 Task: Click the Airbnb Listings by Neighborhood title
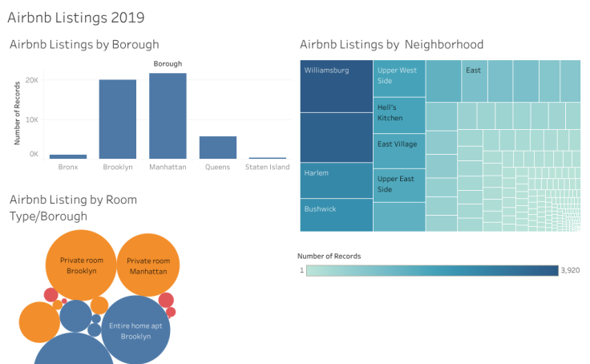pyautogui.click(x=391, y=44)
